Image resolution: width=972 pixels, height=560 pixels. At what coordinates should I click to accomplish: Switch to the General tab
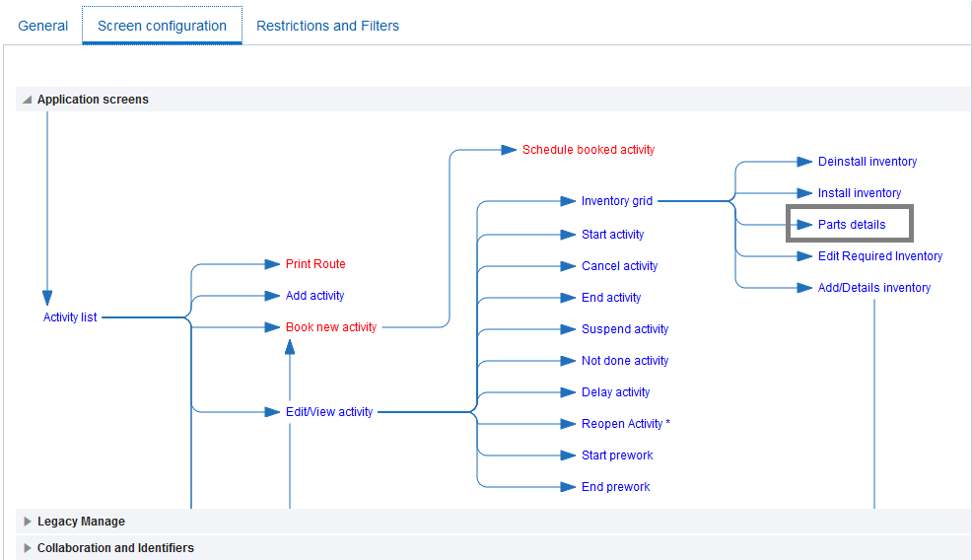pyautogui.click(x=43, y=26)
